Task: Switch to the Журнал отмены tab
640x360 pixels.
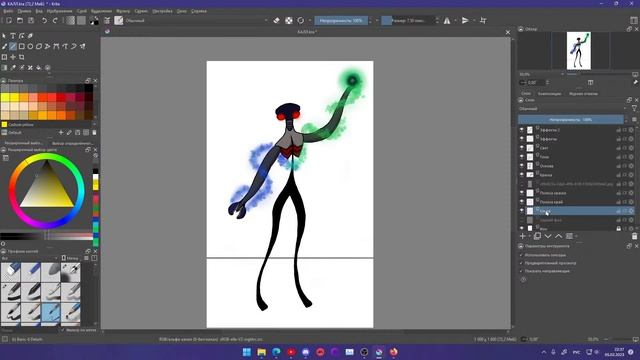Action: pos(583,93)
